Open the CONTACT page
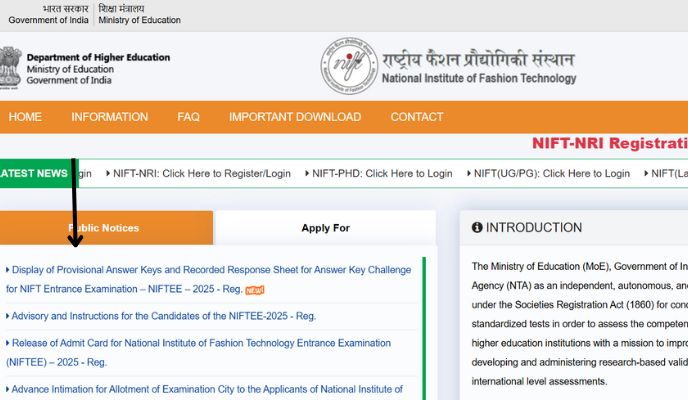Image resolution: width=688 pixels, height=400 pixels. point(416,117)
